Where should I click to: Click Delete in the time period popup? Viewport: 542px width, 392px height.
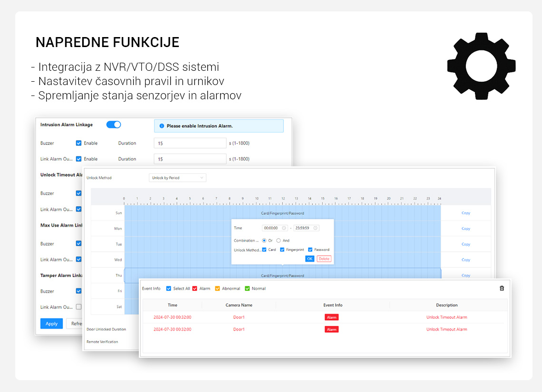[x=324, y=258]
